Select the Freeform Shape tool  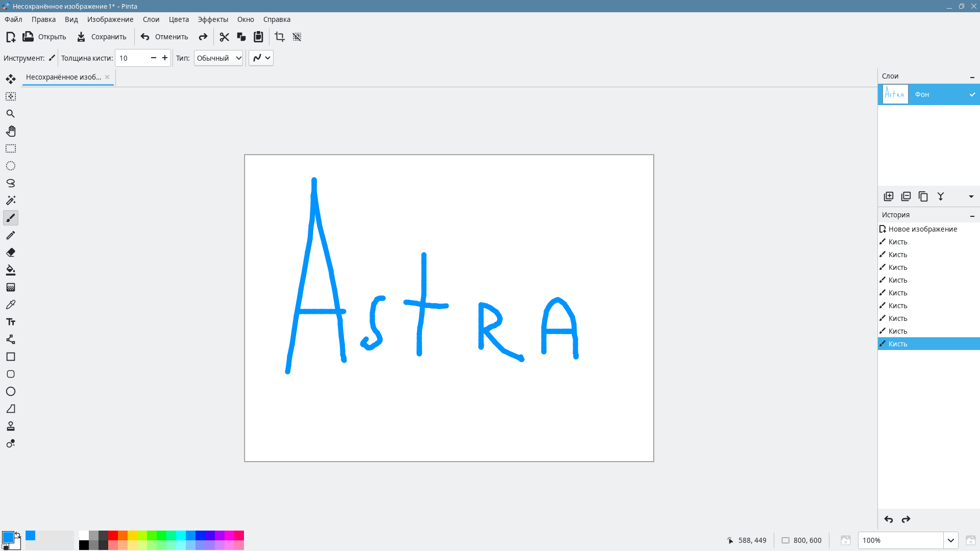click(11, 409)
